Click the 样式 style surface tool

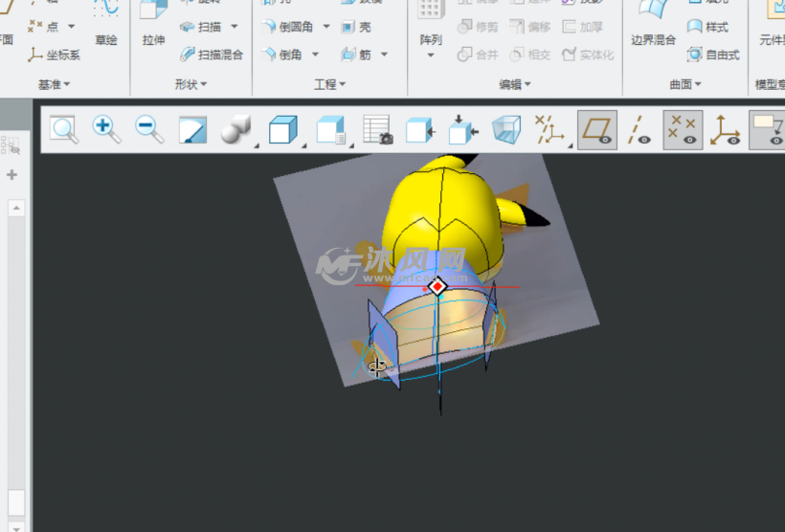click(x=707, y=27)
